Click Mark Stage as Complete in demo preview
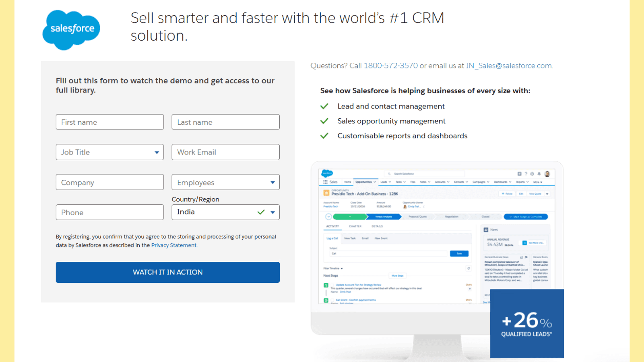This screenshot has height=362, width=644. pyautogui.click(x=526, y=217)
